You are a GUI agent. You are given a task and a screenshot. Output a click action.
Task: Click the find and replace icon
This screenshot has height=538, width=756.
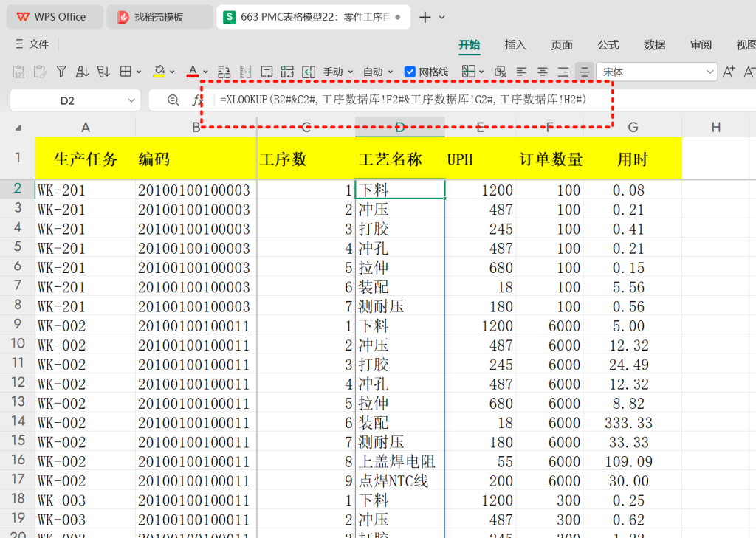pyautogui.click(x=501, y=72)
